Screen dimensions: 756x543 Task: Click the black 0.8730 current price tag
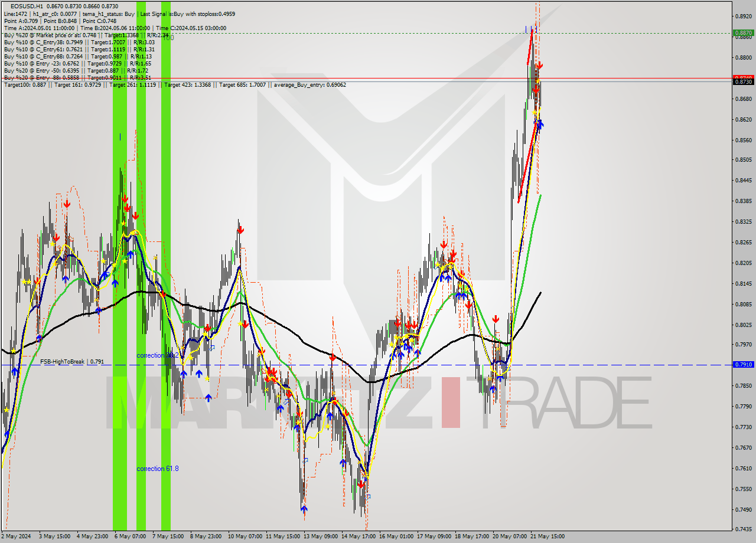click(743, 81)
